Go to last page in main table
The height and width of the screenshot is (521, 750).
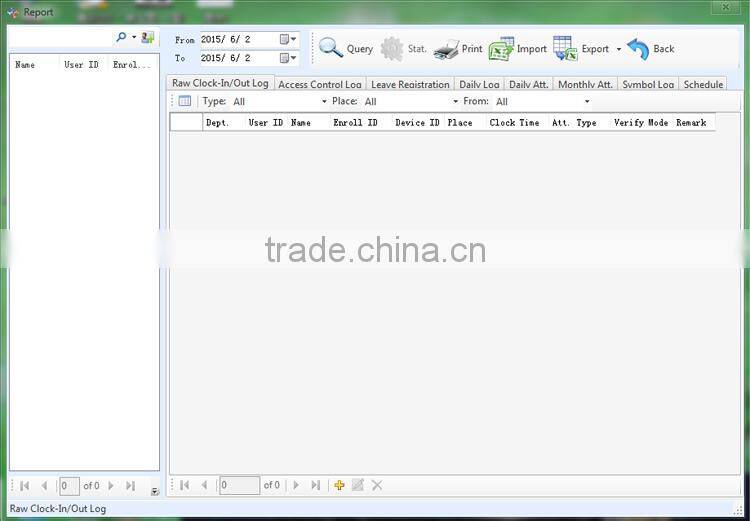[x=316, y=485]
